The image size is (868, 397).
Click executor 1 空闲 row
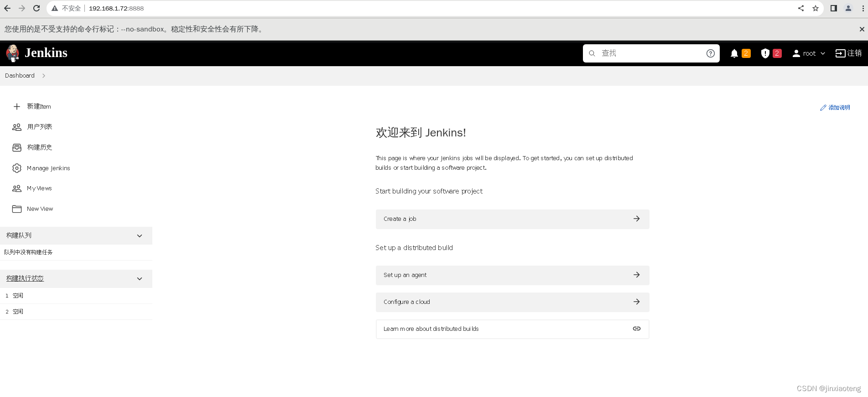(x=76, y=296)
